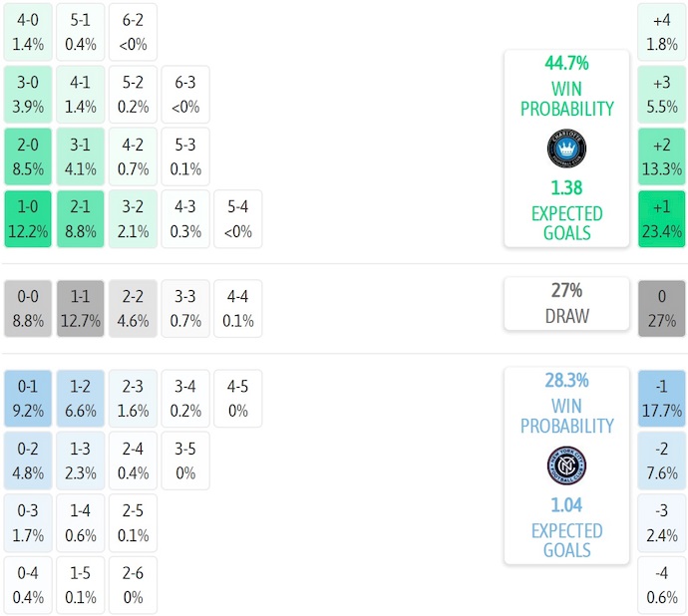The width and height of the screenshot is (688, 616).
Task: Choose the -4 goal margin box
Action: (662, 585)
